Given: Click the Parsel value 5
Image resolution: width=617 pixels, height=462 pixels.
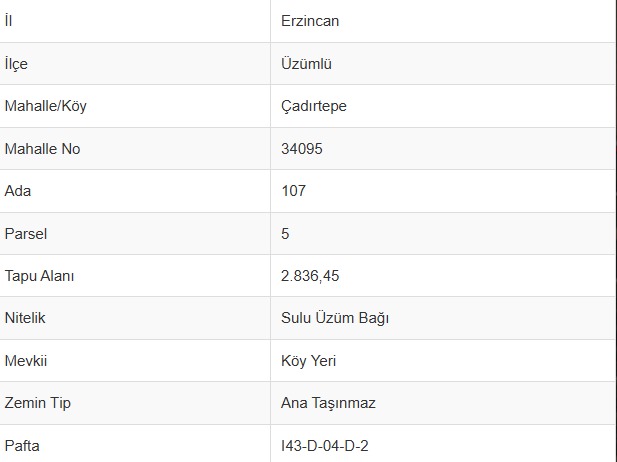Looking at the screenshot, I should click(285, 234).
